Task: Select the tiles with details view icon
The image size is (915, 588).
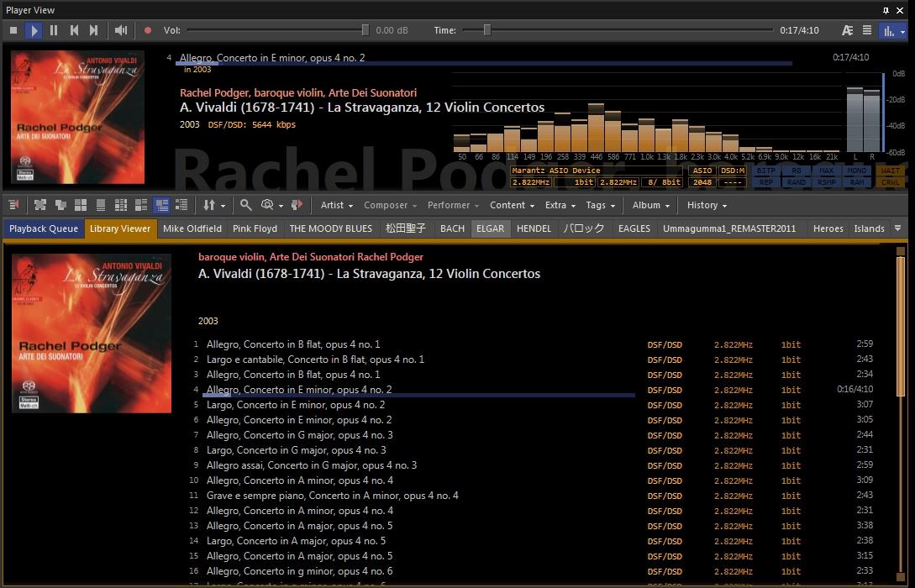Action: 141,205
